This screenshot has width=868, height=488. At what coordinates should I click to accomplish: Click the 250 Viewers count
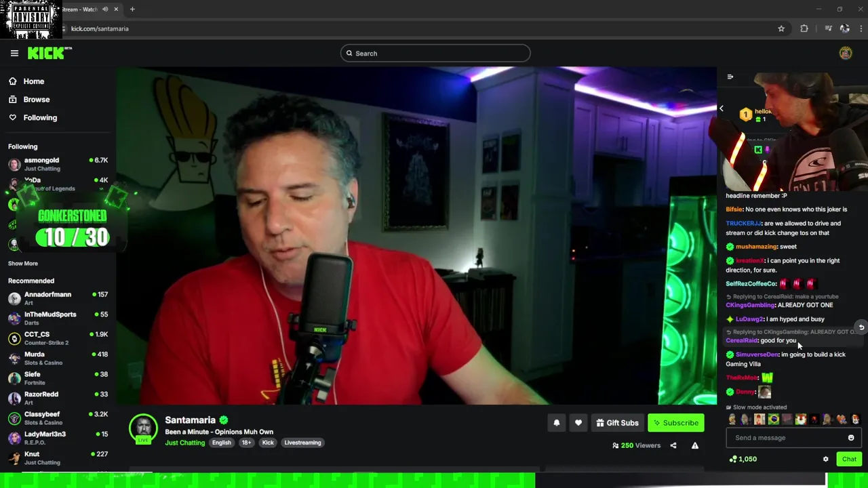click(636, 445)
